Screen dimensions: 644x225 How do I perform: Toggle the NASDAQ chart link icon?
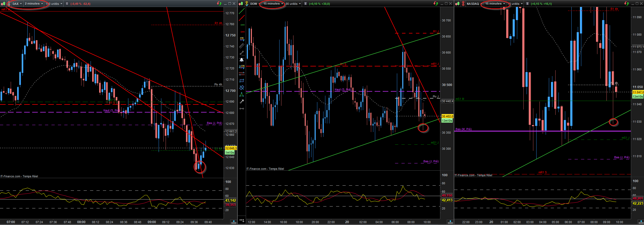pyautogui.click(x=463, y=4)
